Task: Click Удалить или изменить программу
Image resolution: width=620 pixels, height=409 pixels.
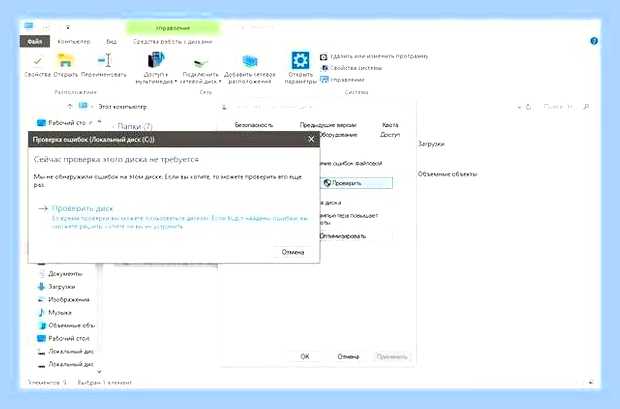Action: (374, 57)
